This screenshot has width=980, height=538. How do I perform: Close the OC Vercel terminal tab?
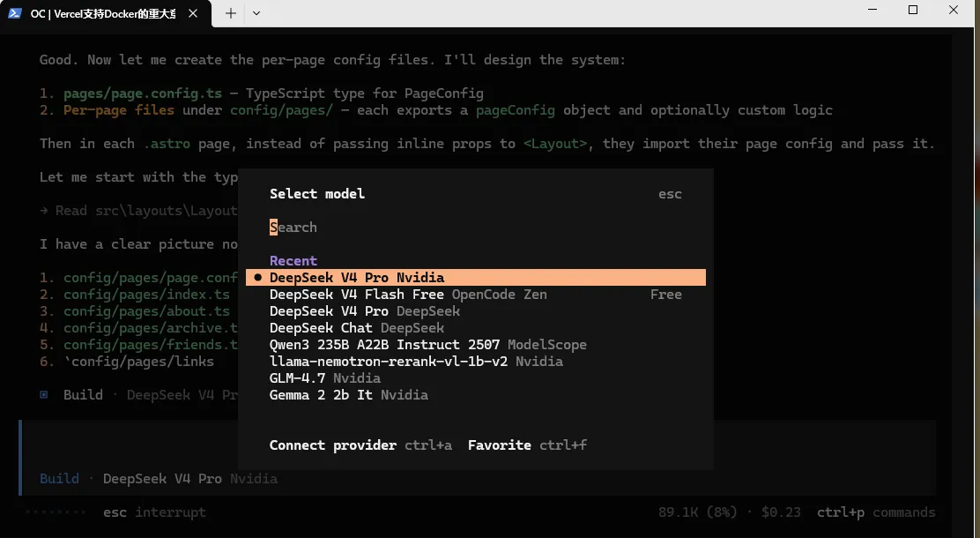[x=193, y=13]
